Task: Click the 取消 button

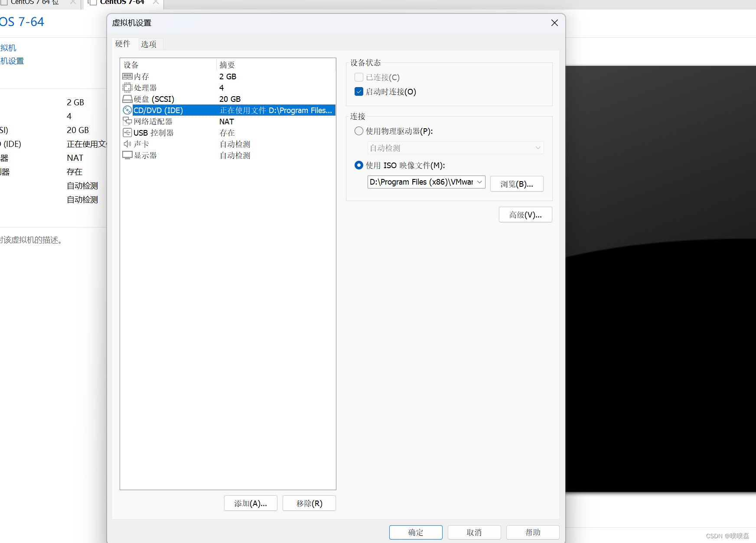Action: (x=474, y=532)
